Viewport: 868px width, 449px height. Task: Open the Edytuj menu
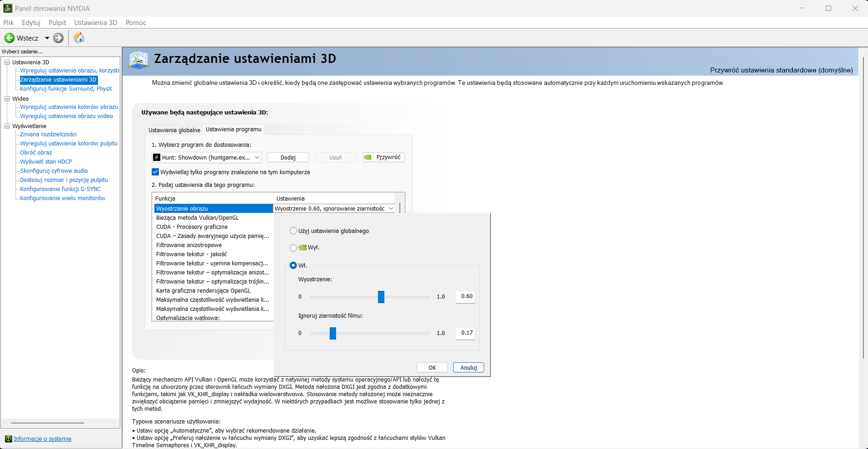pyautogui.click(x=31, y=22)
